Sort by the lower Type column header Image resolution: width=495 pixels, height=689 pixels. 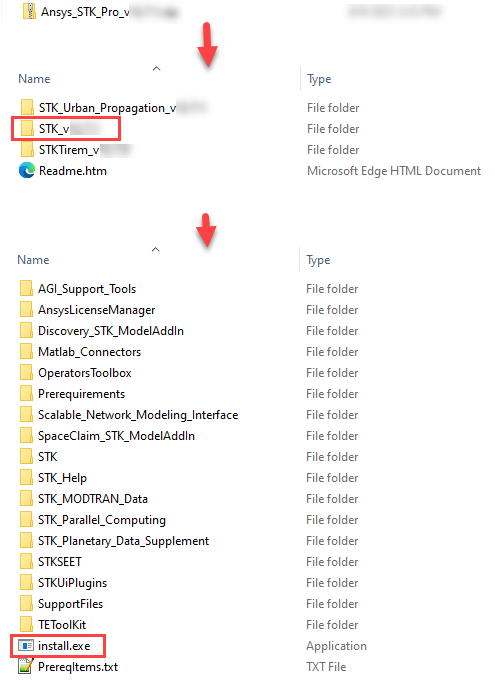pyautogui.click(x=318, y=261)
